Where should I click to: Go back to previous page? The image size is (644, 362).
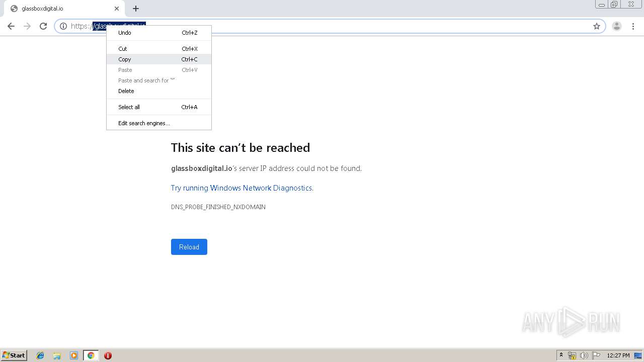tap(11, 26)
